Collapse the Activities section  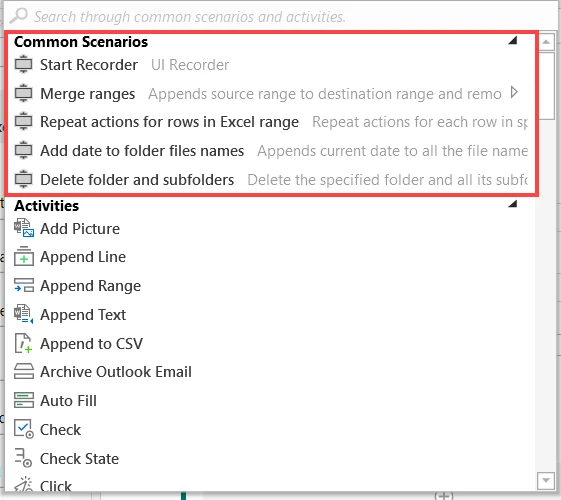513,204
